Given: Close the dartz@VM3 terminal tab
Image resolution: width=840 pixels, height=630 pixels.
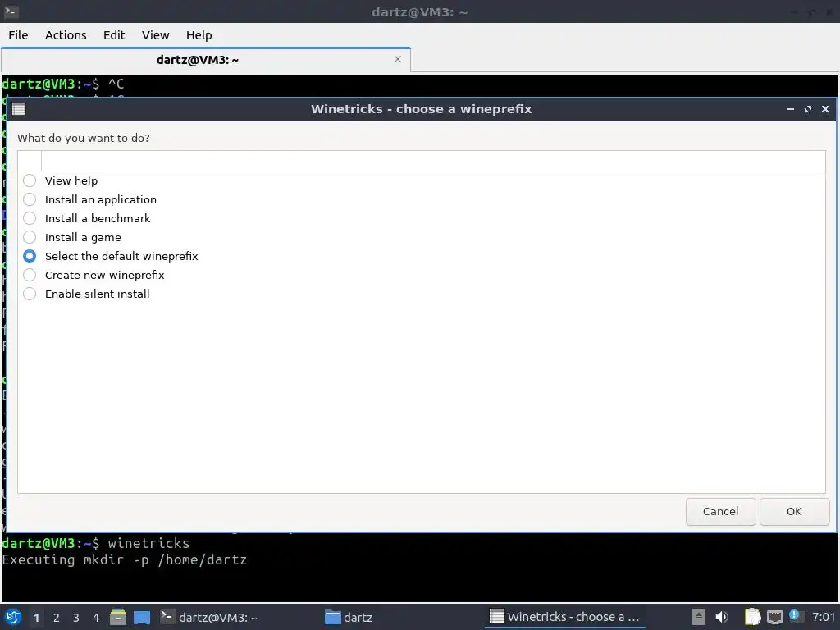Looking at the screenshot, I should click(x=398, y=59).
